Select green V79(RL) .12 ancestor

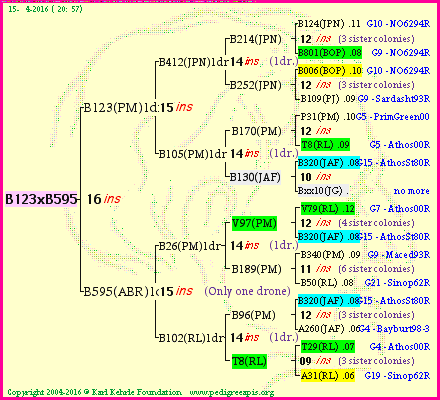328,209
